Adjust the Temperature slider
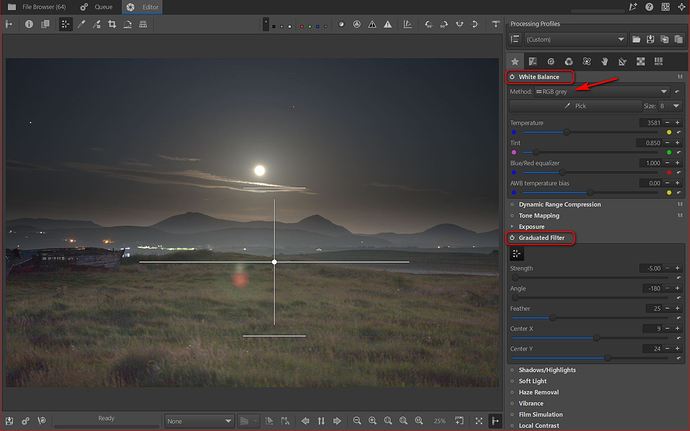 [x=567, y=131]
